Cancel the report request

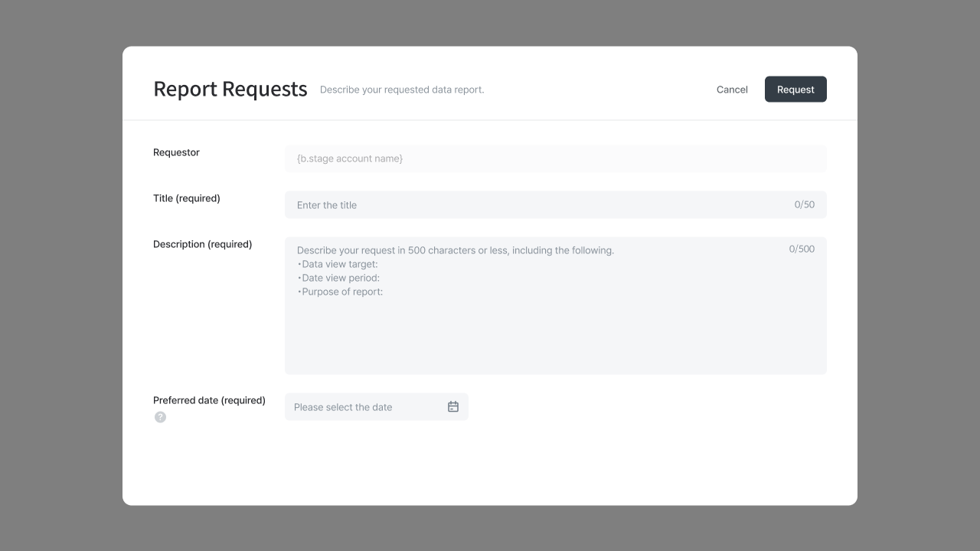(x=732, y=90)
